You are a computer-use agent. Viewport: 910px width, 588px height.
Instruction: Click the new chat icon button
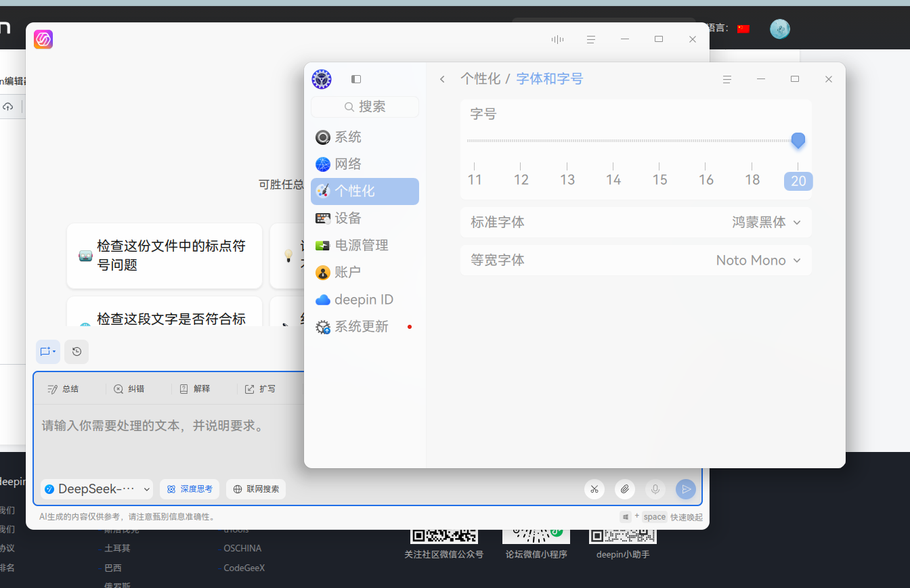(x=47, y=352)
